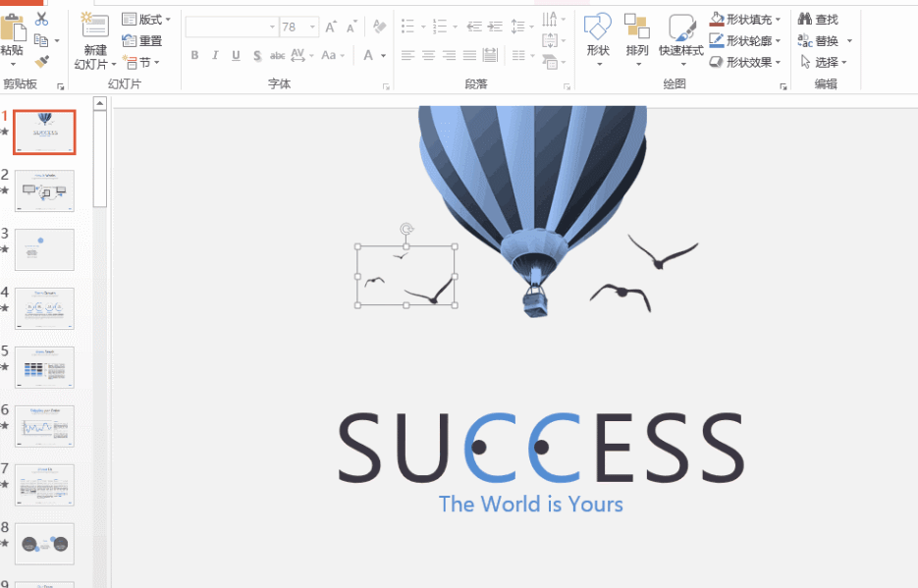Click the 粘贴 paste icon
Image resolution: width=918 pixels, height=588 pixels.
(13, 29)
